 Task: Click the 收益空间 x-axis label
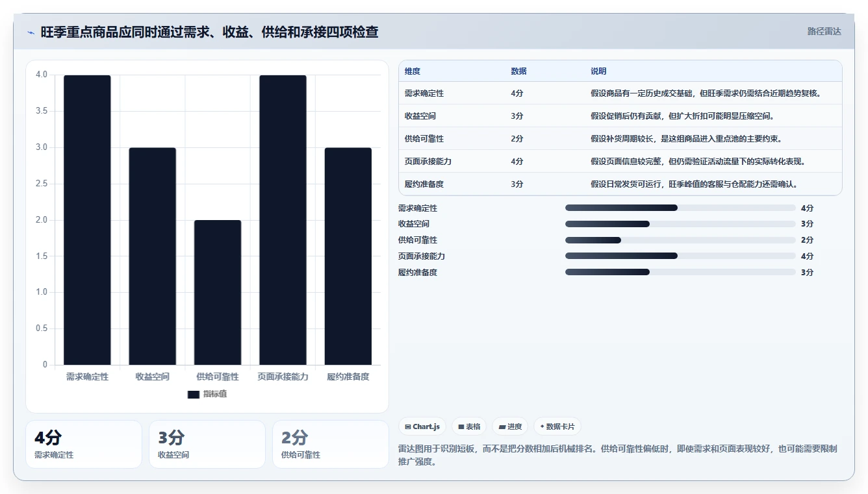(152, 377)
